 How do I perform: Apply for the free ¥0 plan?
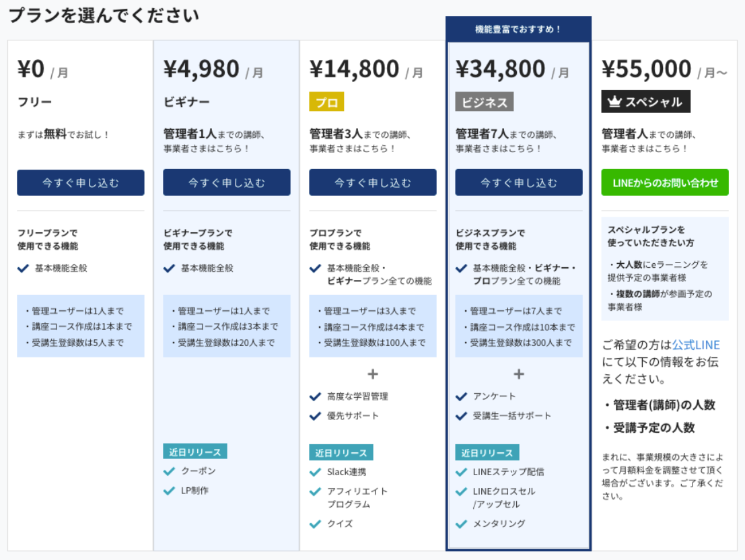click(x=81, y=182)
